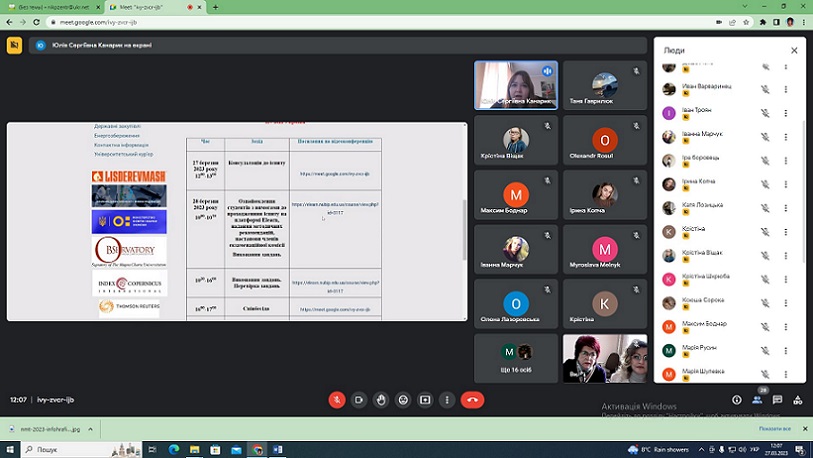The height and width of the screenshot is (458, 813).
Task: Raise hand in the meeting
Action: pyautogui.click(x=381, y=400)
